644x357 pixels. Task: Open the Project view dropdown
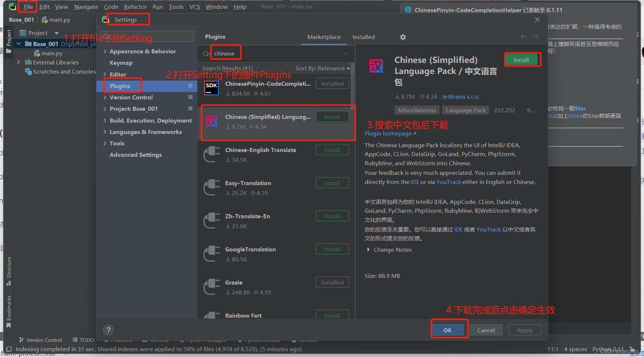point(57,33)
